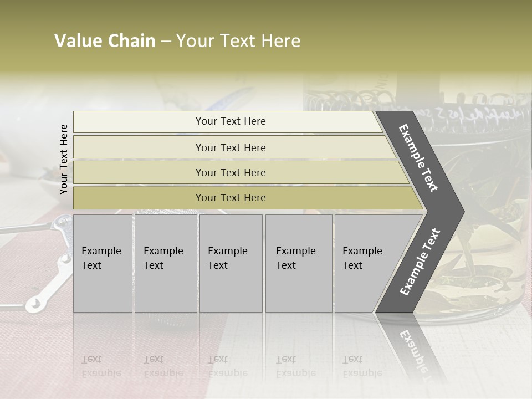Click the vertical 'Your Text Here' side label
Screen dimensions: 532x399
pos(64,159)
